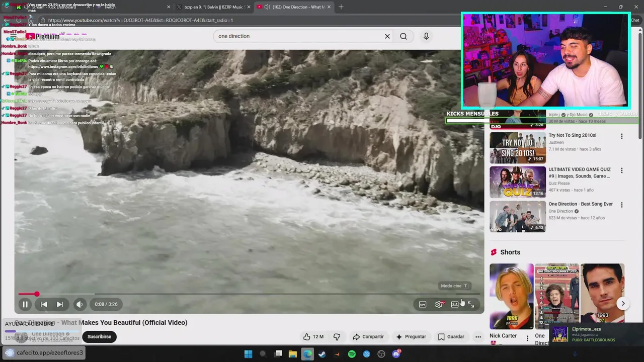This screenshot has height=362, width=644.
Task: Click the JustHen channel name
Action: pos(556,142)
